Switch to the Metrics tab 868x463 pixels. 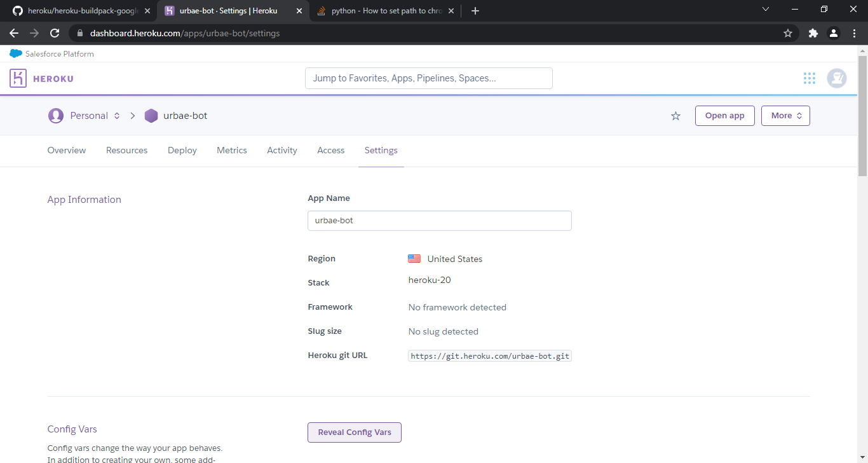[231, 150]
